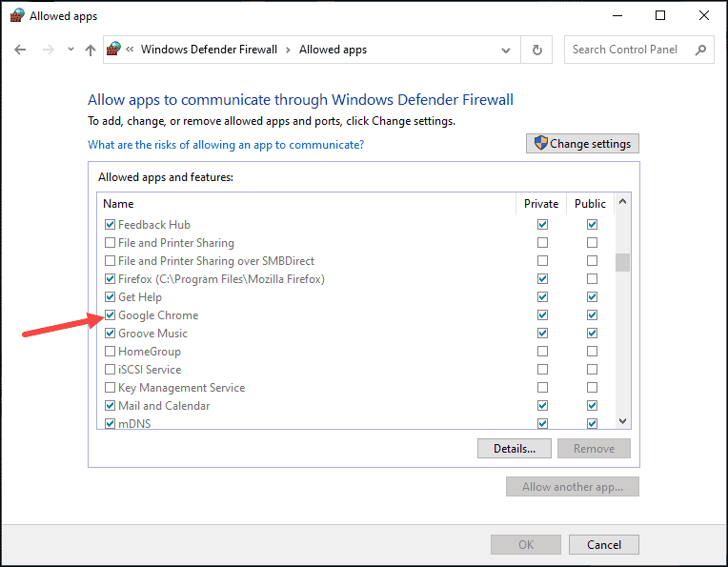Toggle the Google Chrome checkbox
728x567 pixels.
110,315
